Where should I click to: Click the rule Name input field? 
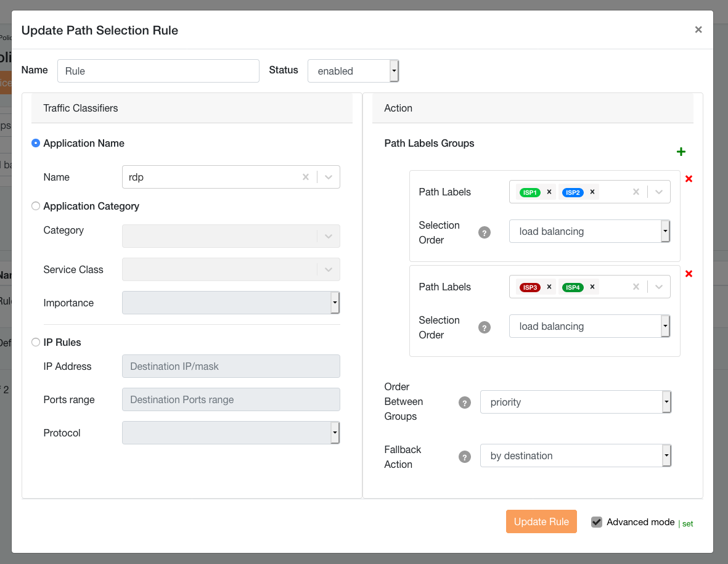(x=158, y=71)
